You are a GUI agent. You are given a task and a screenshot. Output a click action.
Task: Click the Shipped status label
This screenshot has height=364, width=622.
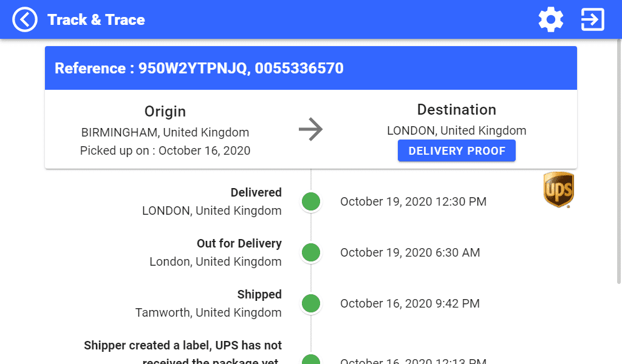[259, 294]
